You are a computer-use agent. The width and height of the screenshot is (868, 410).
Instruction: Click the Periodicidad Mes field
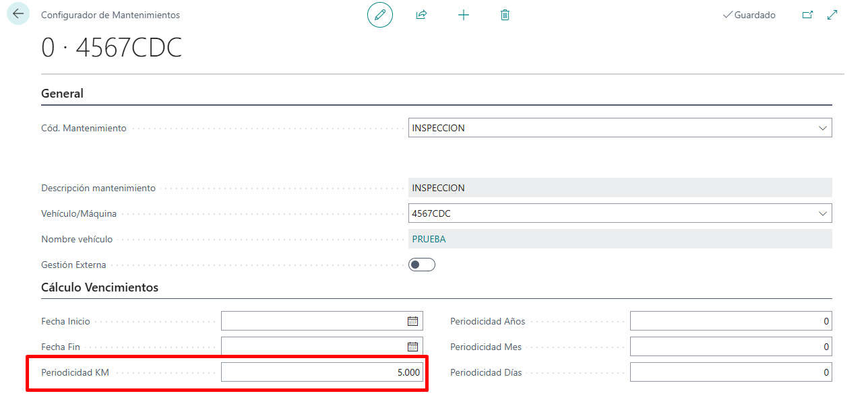[731, 347]
